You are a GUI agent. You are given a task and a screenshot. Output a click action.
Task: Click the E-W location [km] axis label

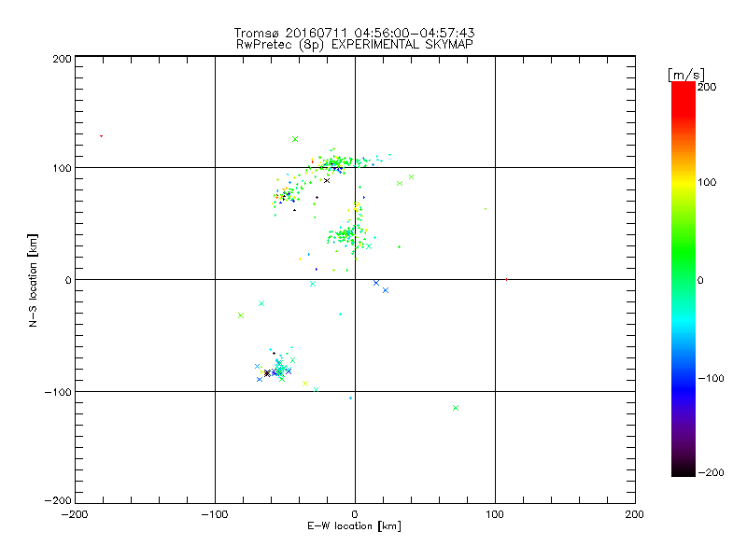[354, 526]
